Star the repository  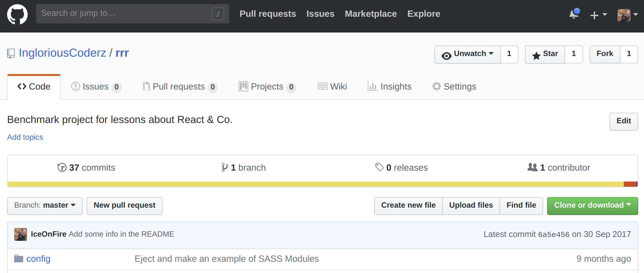pyautogui.click(x=545, y=54)
